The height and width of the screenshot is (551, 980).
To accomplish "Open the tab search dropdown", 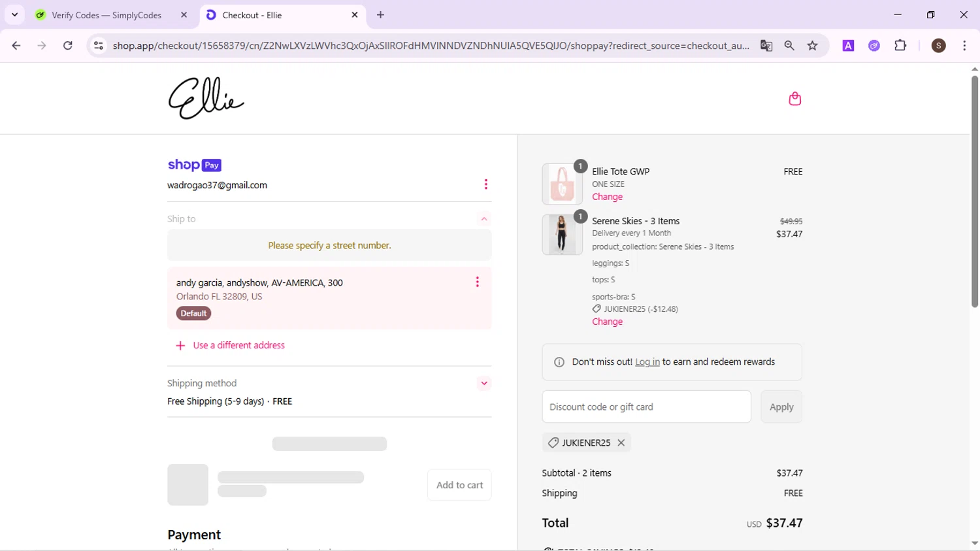I will point(14,15).
